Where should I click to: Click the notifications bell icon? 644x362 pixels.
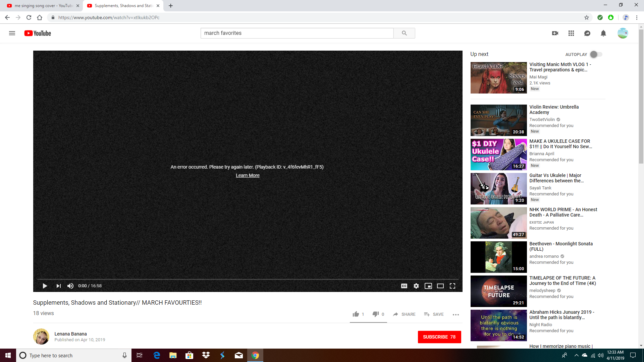[x=603, y=33]
